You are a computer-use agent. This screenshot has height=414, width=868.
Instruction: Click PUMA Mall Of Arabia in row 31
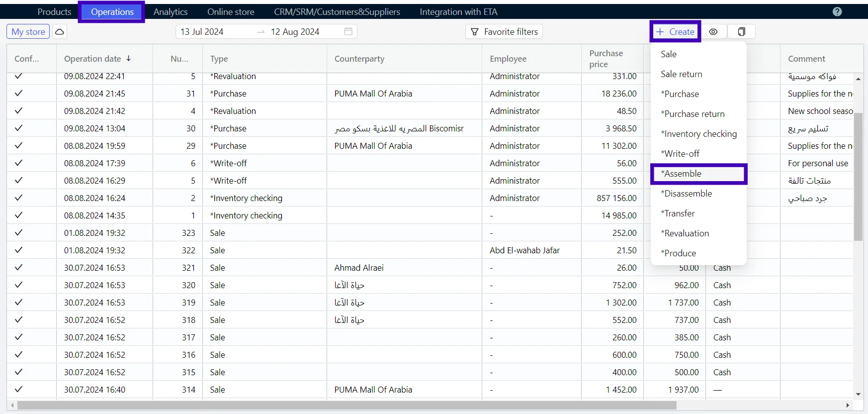(373, 94)
